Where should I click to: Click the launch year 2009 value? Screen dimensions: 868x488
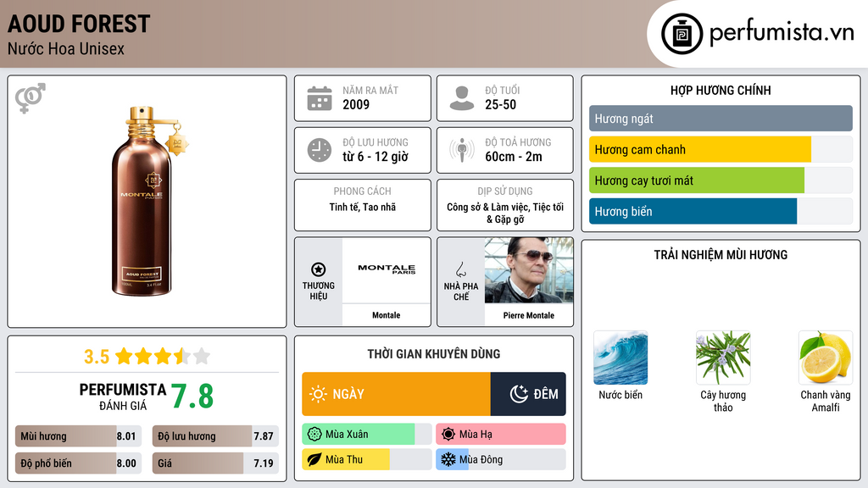point(356,104)
